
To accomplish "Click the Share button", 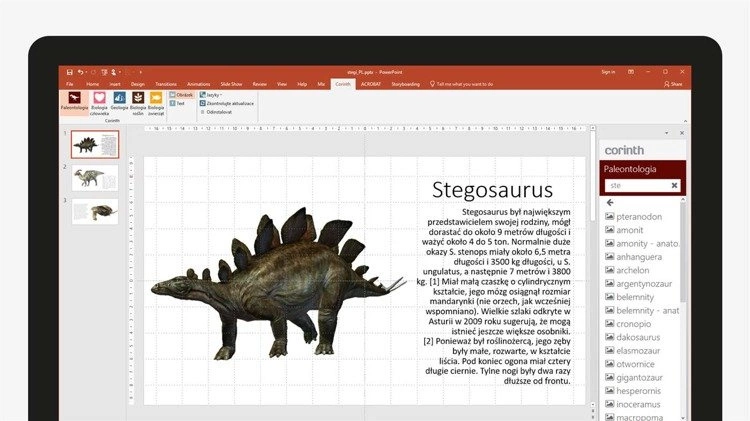I will tap(675, 84).
